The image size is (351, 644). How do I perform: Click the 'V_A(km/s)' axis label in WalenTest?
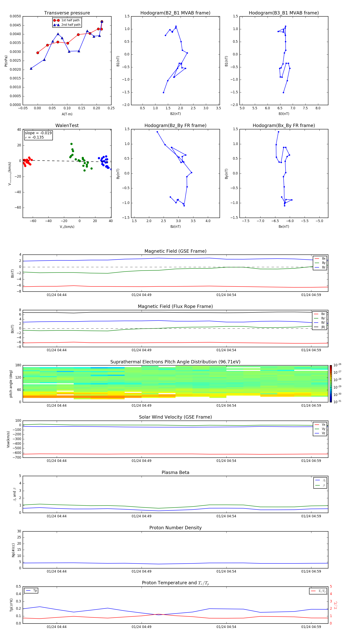[67, 227]
